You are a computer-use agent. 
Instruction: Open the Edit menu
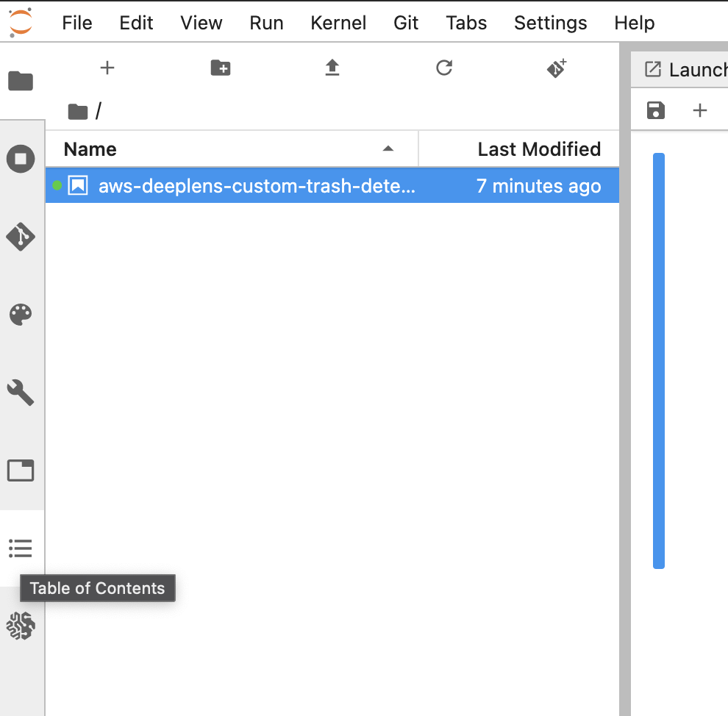click(136, 23)
